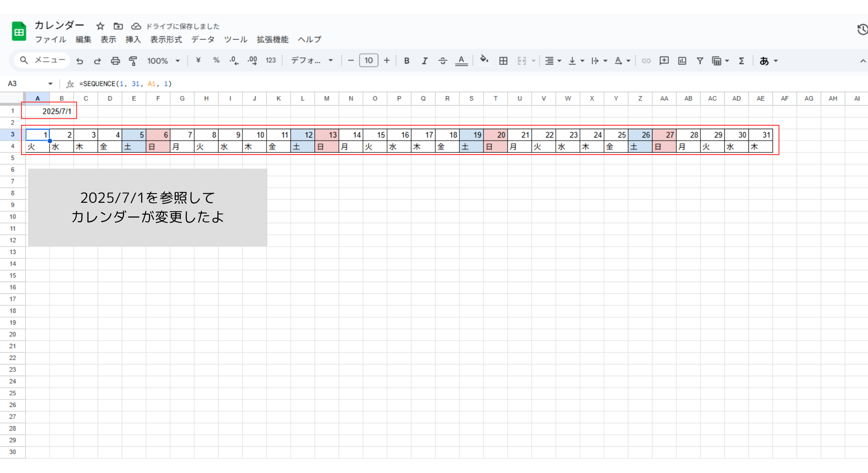Apply yen currency format
The width and height of the screenshot is (868, 473).
point(198,60)
